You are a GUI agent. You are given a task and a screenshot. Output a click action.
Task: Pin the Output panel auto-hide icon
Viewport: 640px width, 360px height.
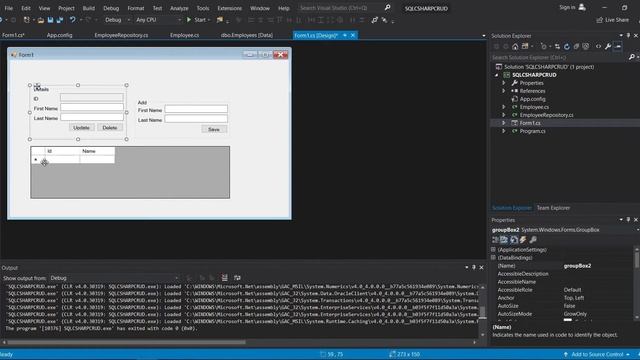[474, 268]
